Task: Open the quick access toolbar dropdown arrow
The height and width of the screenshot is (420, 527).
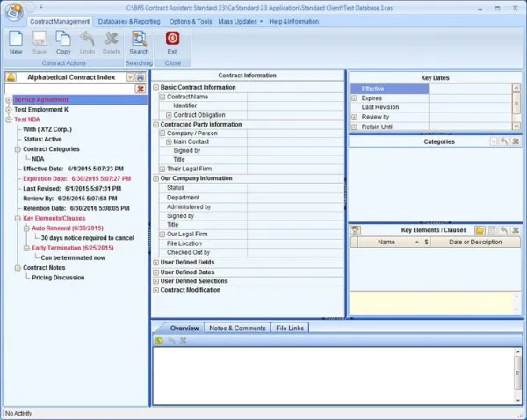Action: coord(40,7)
